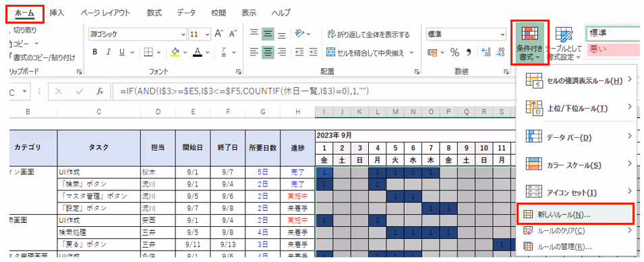Image resolution: width=644 pixels, height=262 pixels.
Task: Apply yellow fill color bucket
Action: click(x=175, y=52)
